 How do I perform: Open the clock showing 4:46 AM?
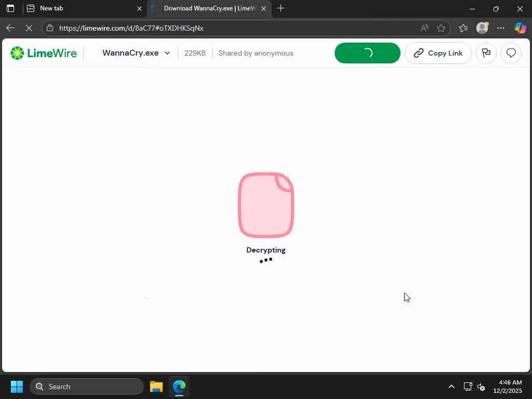(x=508, y=387)
